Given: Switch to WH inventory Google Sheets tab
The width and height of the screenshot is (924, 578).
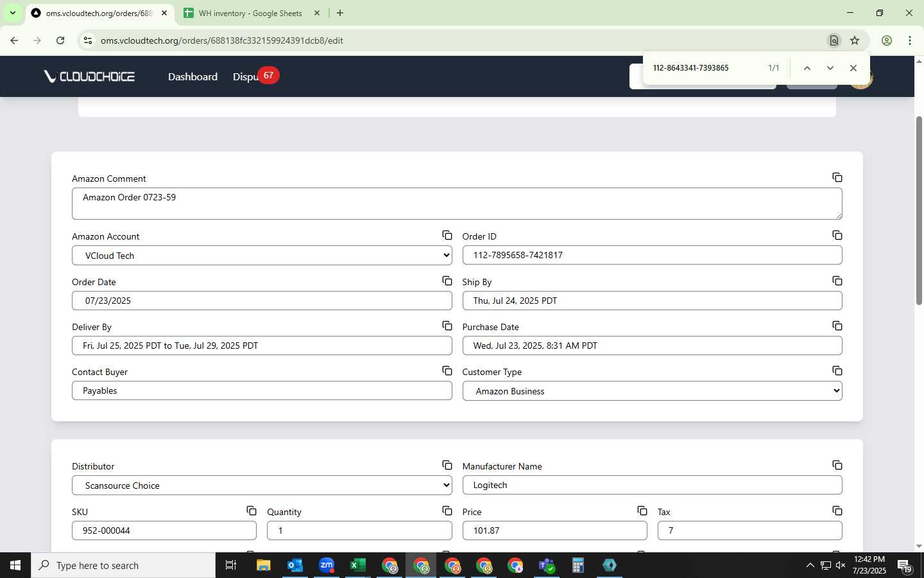Looking at the screenshot, I should pyautogui.click(x=250, y=13).
